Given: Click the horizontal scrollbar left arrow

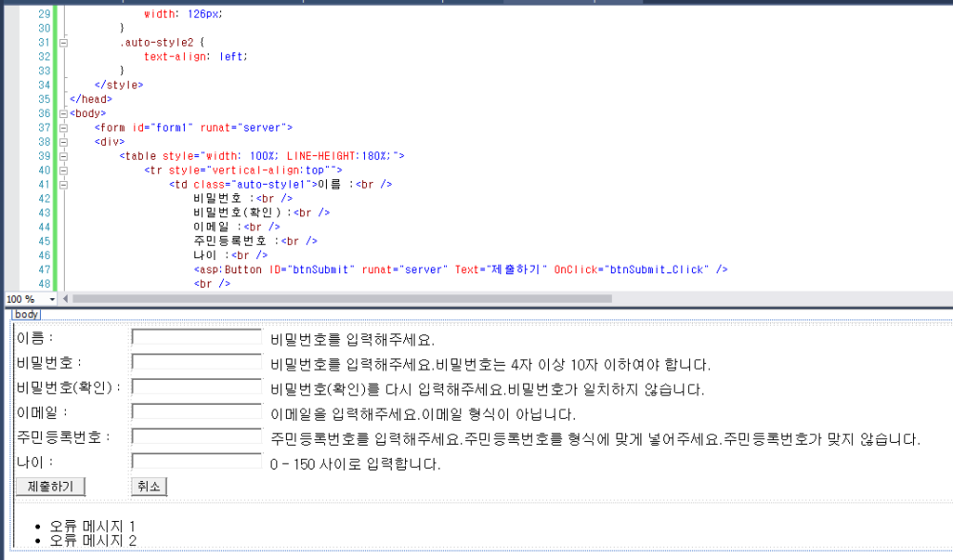Looking at the screenshot, I should coord(66,299).
